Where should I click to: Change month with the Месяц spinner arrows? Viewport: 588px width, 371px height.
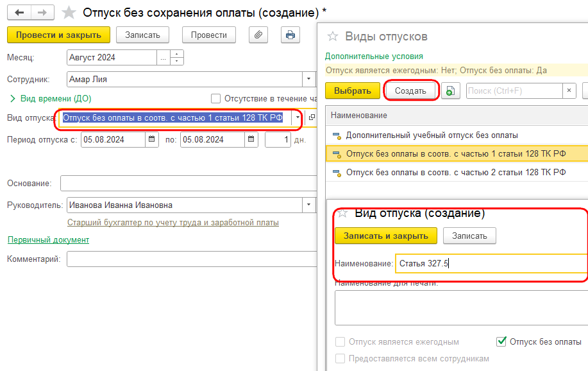[176, 58]
